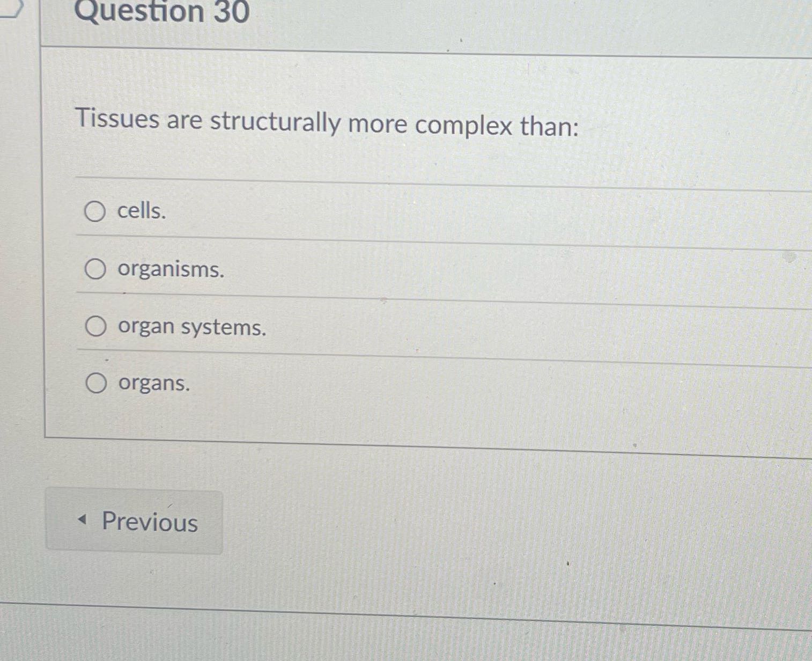Choose the answer option labeled organisms

coord(170,270)
